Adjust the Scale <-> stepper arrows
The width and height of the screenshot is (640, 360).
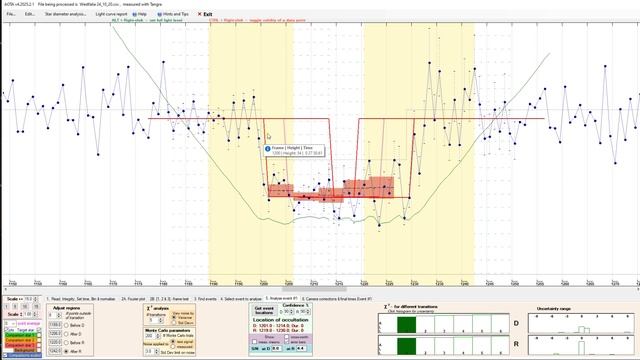(36, 299)
